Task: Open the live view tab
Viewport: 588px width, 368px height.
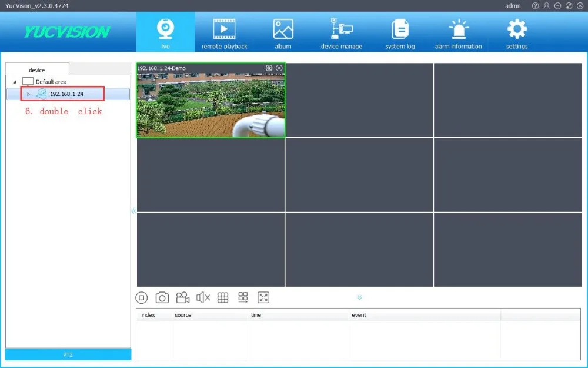Action: (x=165, y=32)
